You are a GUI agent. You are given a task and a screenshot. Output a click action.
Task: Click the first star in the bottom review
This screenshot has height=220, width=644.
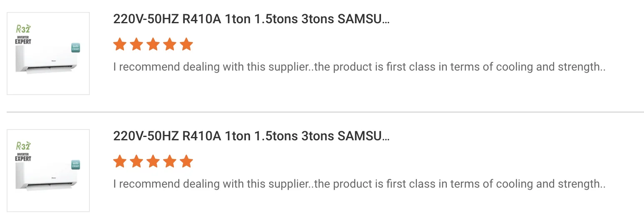[x=120, y=161]
